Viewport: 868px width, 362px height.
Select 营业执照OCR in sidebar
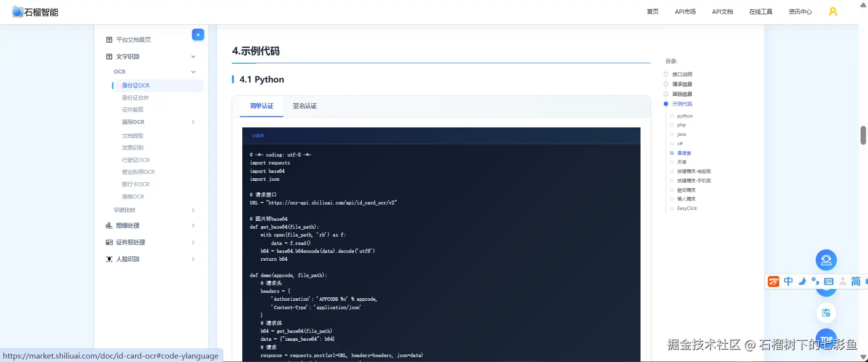click(138, 172)
